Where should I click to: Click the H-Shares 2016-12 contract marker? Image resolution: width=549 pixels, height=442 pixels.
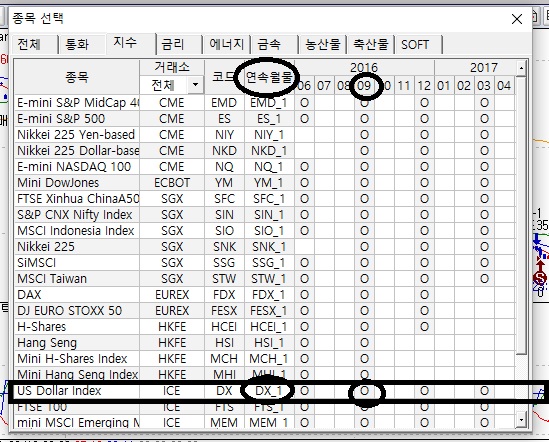424,327
